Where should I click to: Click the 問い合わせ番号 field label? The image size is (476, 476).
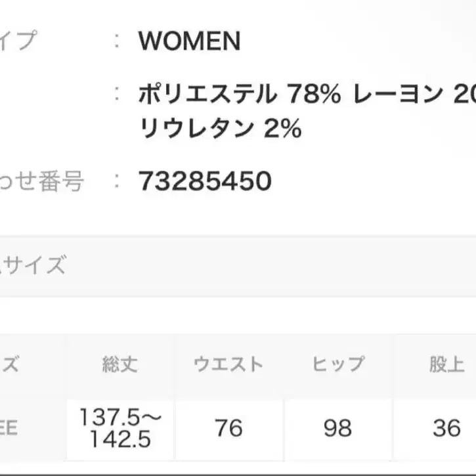[42, 181]
